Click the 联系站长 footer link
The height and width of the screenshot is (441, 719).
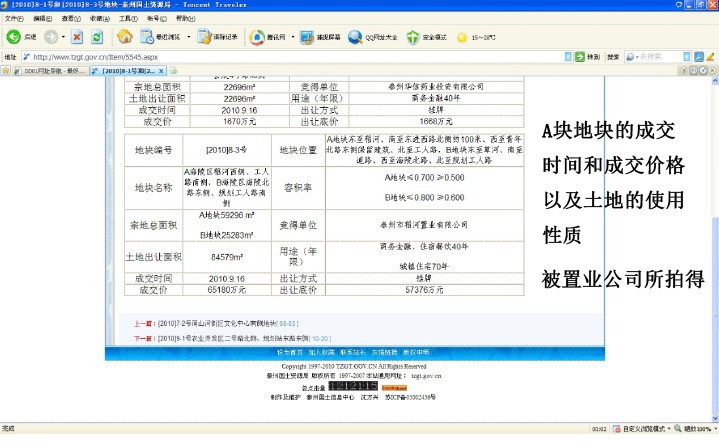point(353,352)
